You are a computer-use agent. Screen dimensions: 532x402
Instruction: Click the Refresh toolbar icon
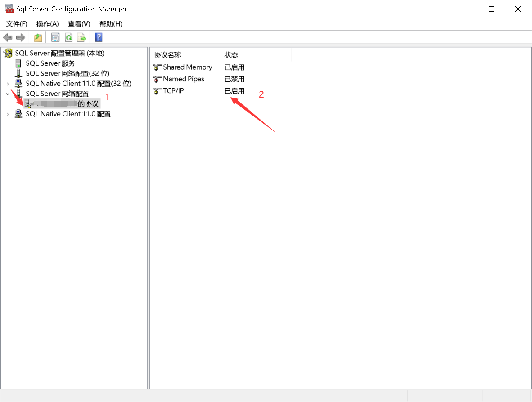pyautogui.click(x=69, y=37)
